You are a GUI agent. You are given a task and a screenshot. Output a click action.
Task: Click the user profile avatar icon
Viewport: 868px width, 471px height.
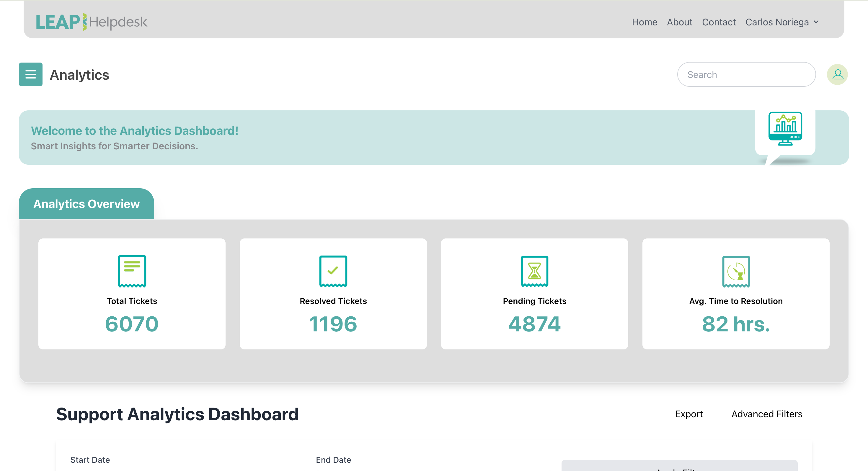click(x=838, y=74)
